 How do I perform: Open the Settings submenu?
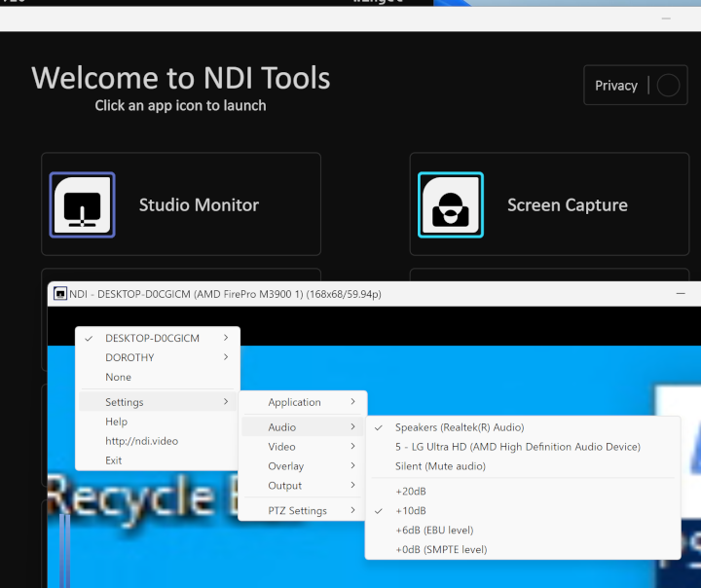[158, 402]
